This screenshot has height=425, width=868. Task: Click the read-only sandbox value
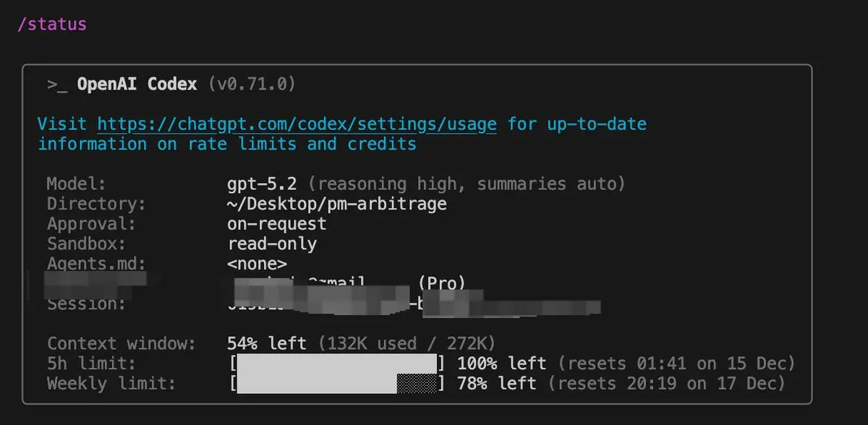tap(272, 244)
